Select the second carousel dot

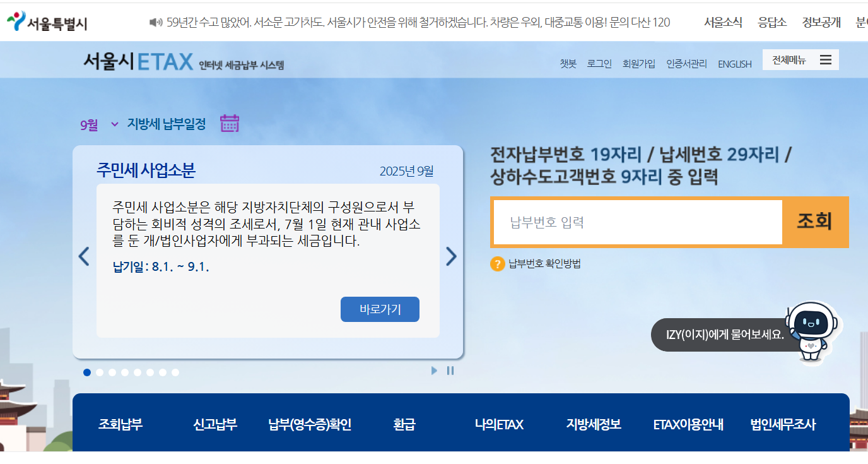point(100,372)
